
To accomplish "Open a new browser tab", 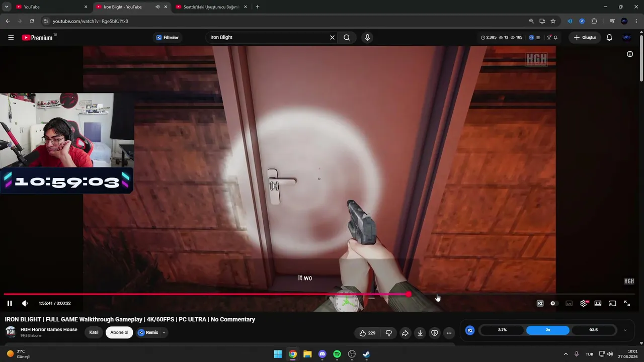I will click(258, 7).
